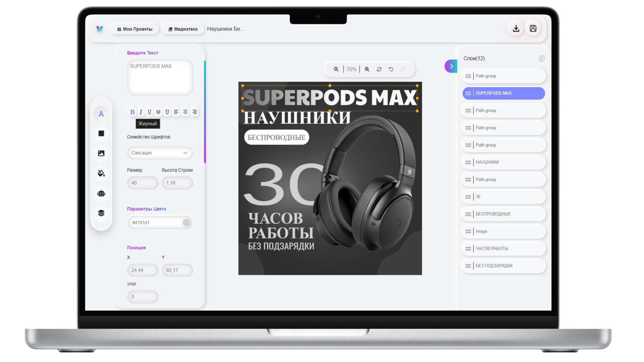Open the Layers tool in the sidebar
Viewport: 644px width, 362px height.
[x=101, y=213]
